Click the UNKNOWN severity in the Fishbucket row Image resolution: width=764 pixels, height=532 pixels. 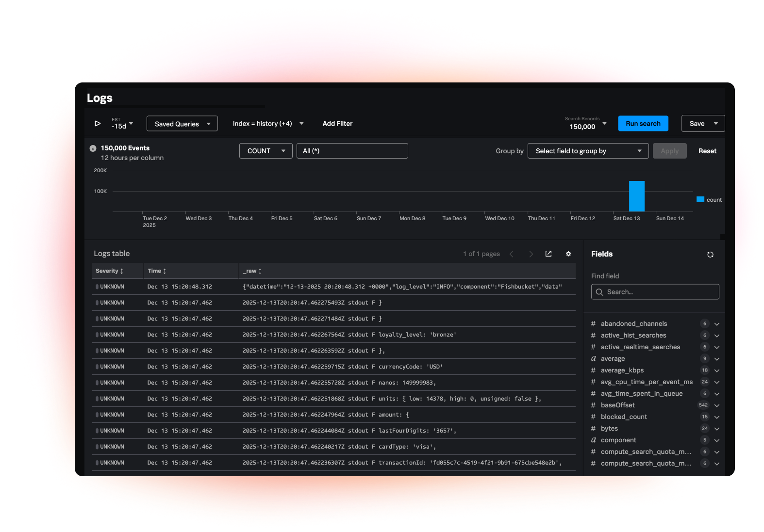pos(112,287)
